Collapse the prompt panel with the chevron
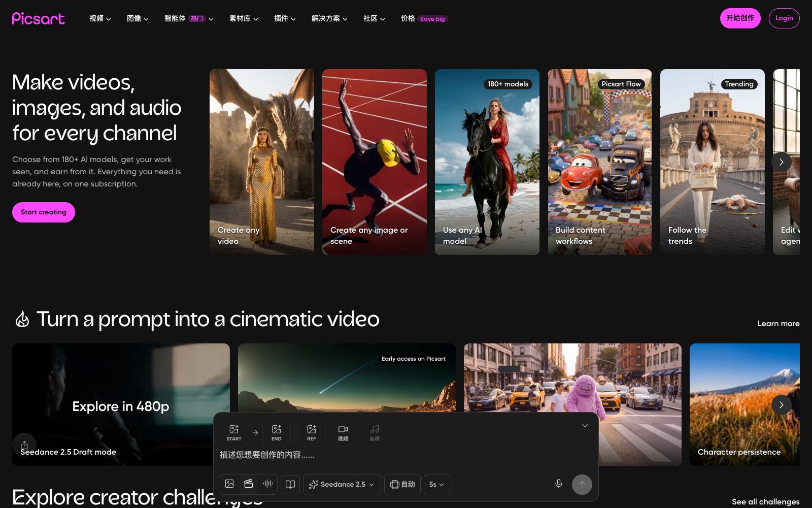812x508 pixels. pyautogui.click(x=585, y=426)
